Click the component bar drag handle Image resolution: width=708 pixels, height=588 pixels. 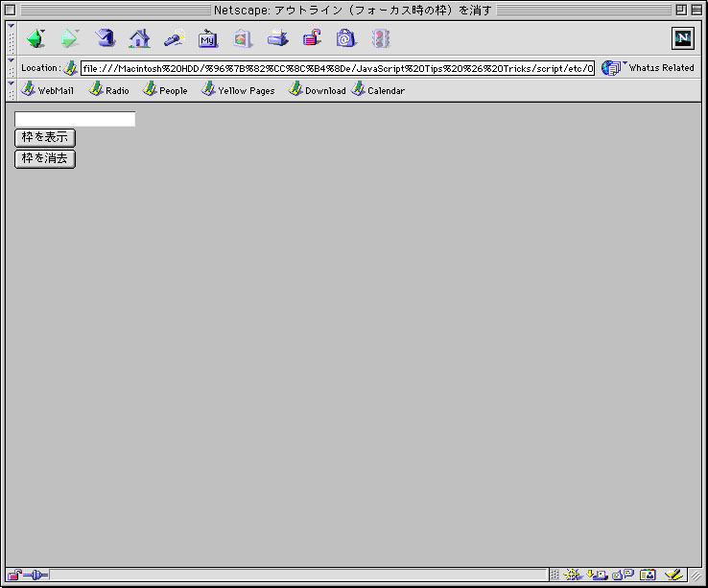tap(555, 575)
